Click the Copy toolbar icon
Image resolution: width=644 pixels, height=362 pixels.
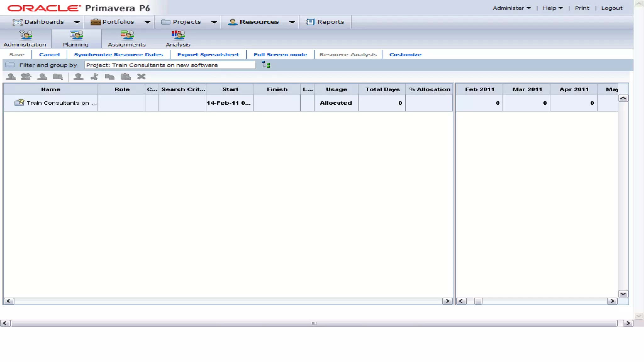[109, 76]
